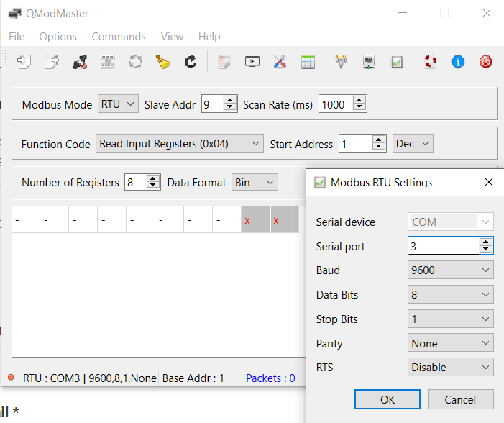Screen dimensions: 504x423
Task: Decrease the Scan Rate value
Action: [359, 107]
